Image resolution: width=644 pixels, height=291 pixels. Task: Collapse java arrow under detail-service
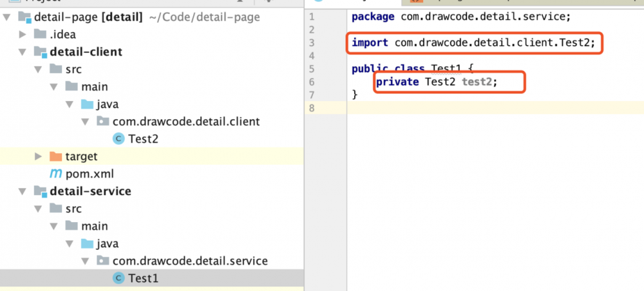[70, 244]
